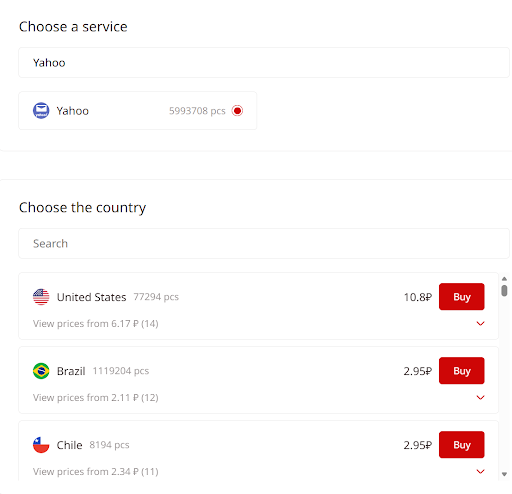Image resolution: width=512 pixels, height=494 pixels.
Task: Expand Chile price list chevron
Action: (x=480, y=471)
